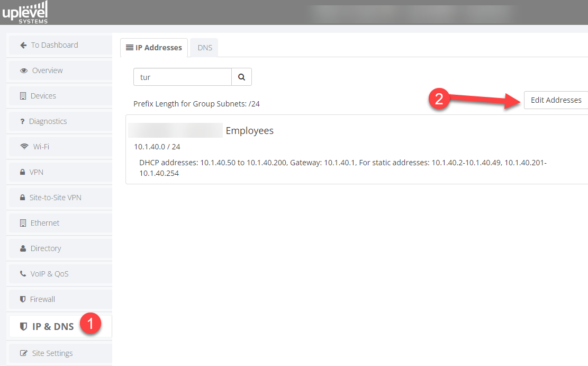Click the lock icon beside VPN
The width and height of the screenshot is (588, 366).
(23, 172)
